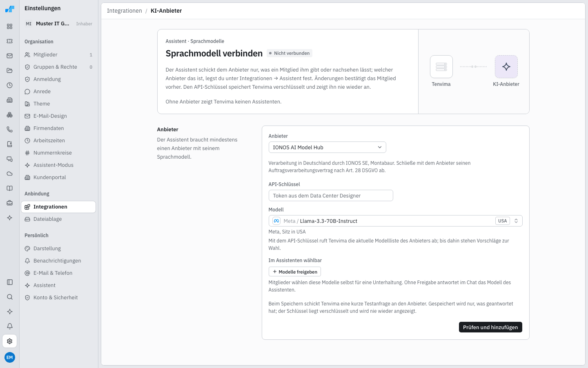
Task: Click the Nicht verbunden status badge
Action: pyautogui.click(x=290, y=53)
